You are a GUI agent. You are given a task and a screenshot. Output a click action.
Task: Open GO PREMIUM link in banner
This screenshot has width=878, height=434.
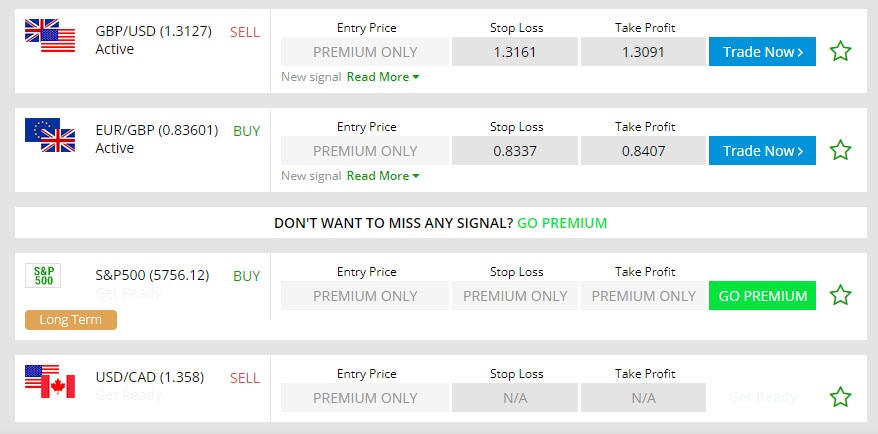tap(562, 223)
